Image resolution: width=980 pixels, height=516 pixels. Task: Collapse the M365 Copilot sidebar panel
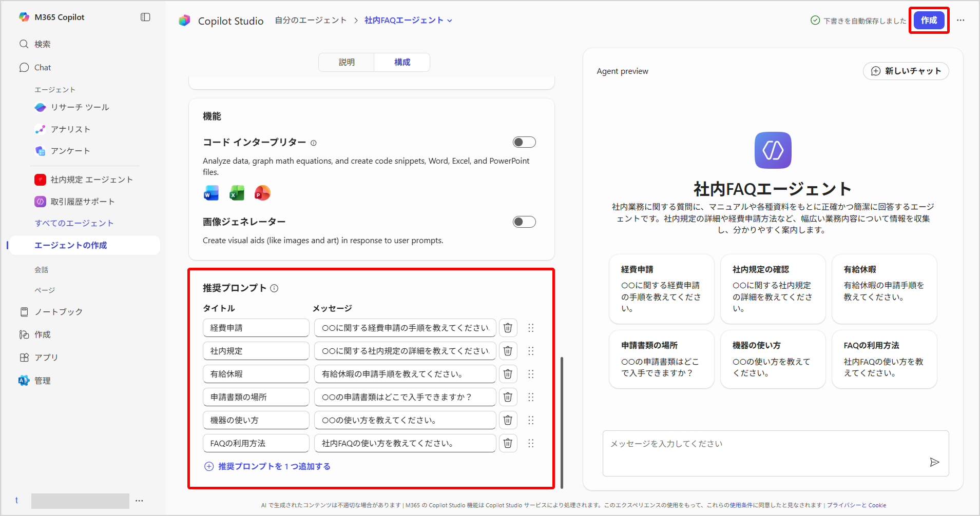[145, 17]
